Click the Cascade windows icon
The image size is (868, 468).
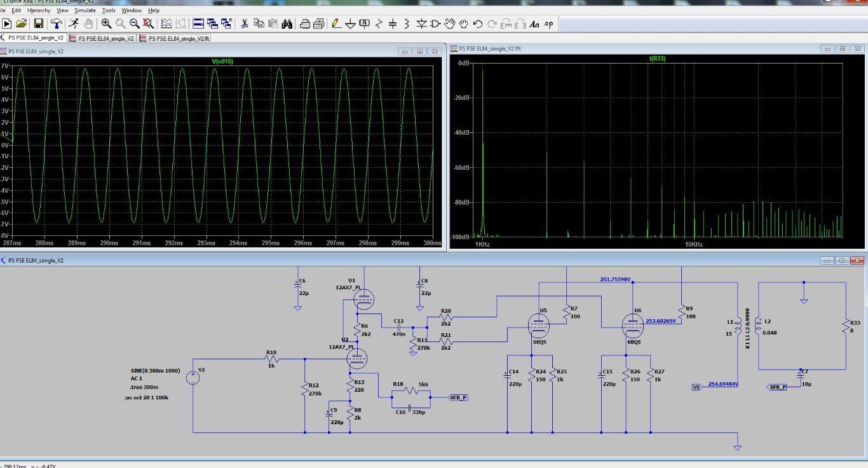[x=226, y=24]
